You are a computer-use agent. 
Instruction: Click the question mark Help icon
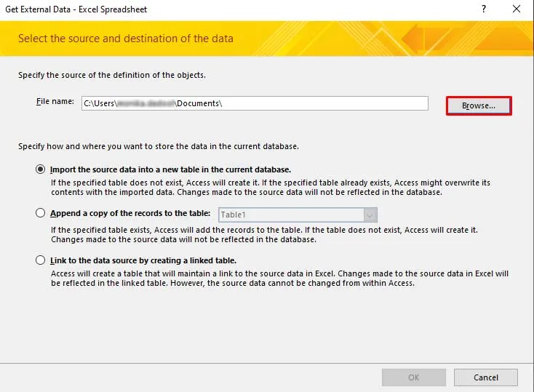[484, 9]
